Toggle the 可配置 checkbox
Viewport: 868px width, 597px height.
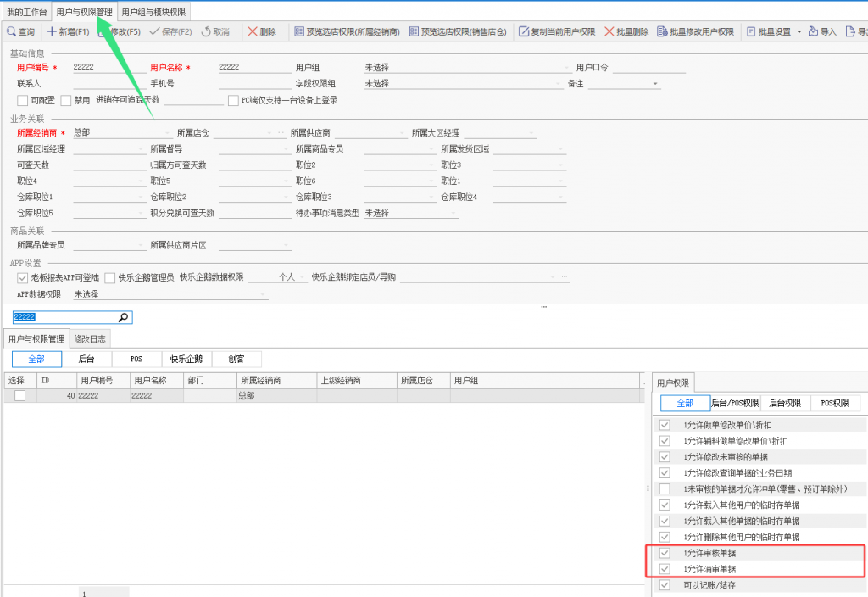tap(22, 100)
